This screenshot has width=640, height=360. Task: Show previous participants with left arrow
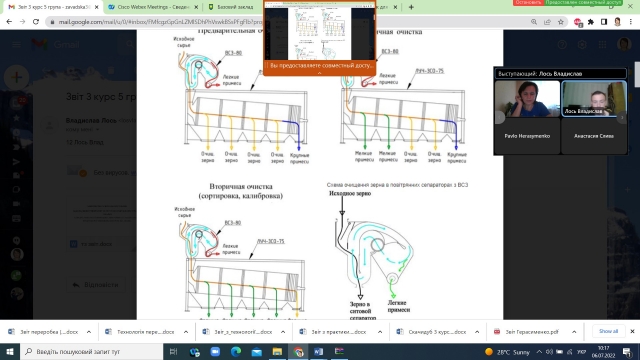tap(499, 118)
